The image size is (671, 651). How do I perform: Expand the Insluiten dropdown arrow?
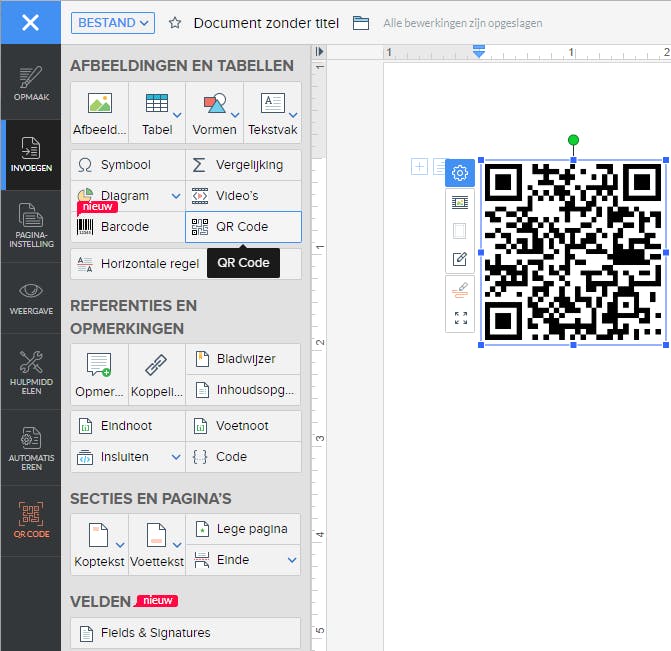coord(176,457)
